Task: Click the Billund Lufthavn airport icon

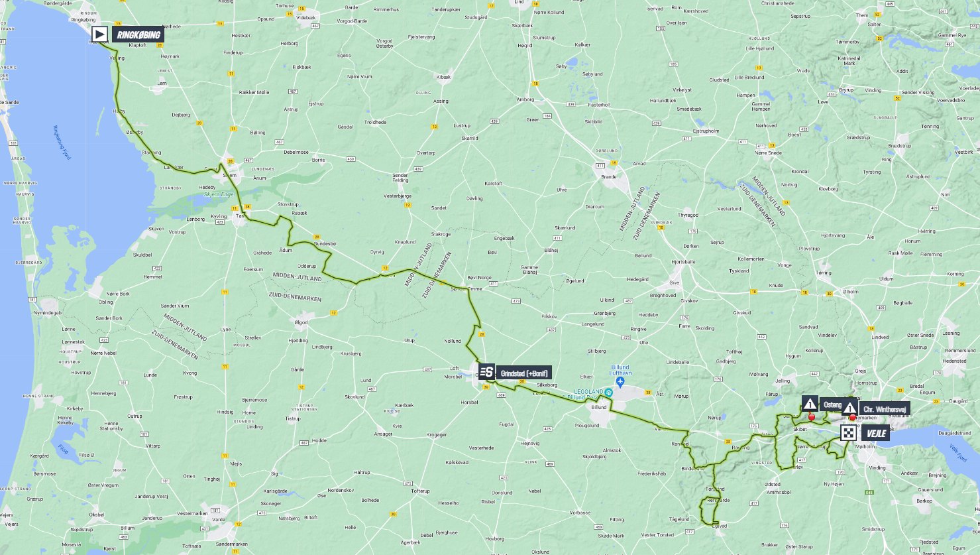Action: [x=620, y=382]
